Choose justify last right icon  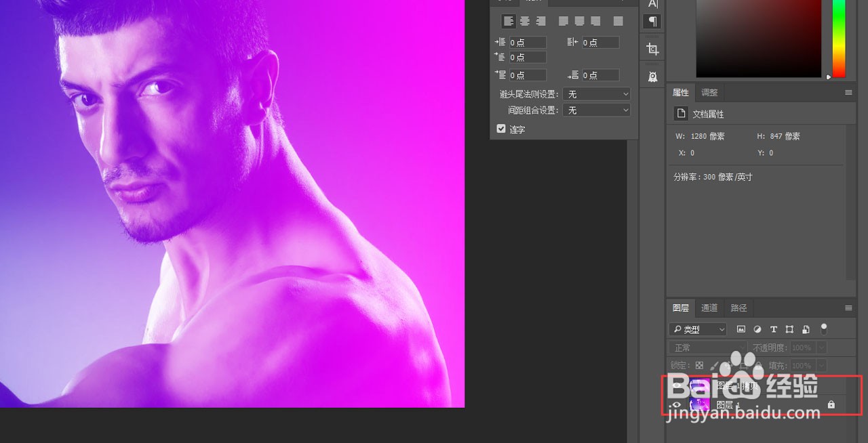[x=596, y=21]
